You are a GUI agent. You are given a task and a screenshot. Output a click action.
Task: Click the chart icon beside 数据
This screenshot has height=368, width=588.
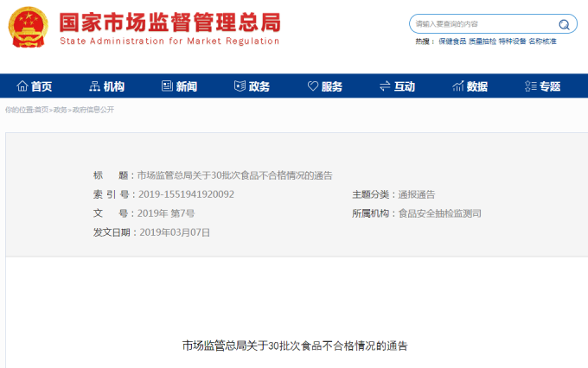(x=458, y=86)
